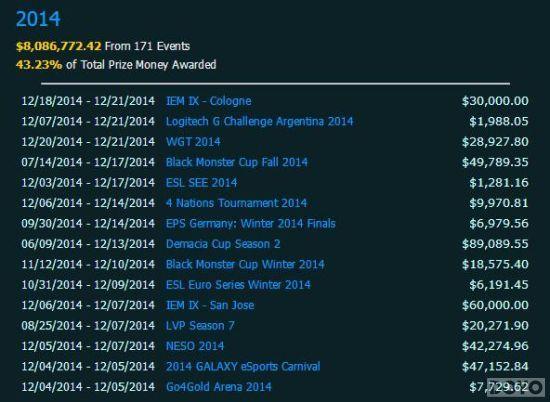Open 2014 GALAXY eSports Carnival link
The image size is (550, 402).
click(x=243, y=366)
